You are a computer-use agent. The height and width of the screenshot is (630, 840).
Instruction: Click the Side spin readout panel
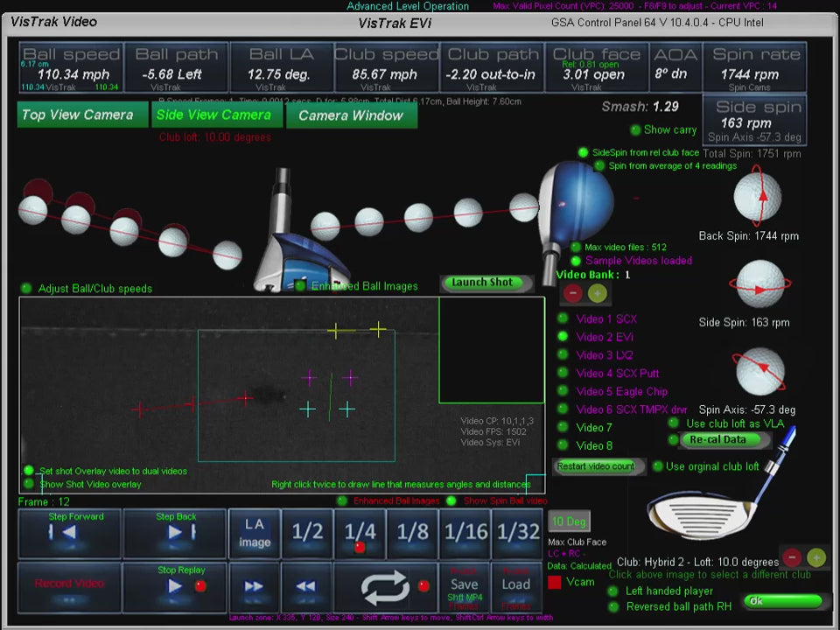click(x=755, y=121)
